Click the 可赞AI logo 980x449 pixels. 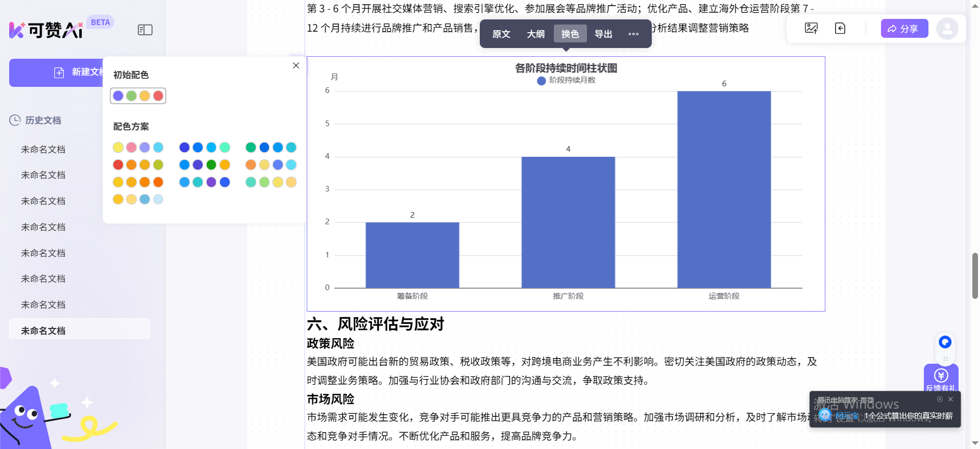tap(46, 30)
